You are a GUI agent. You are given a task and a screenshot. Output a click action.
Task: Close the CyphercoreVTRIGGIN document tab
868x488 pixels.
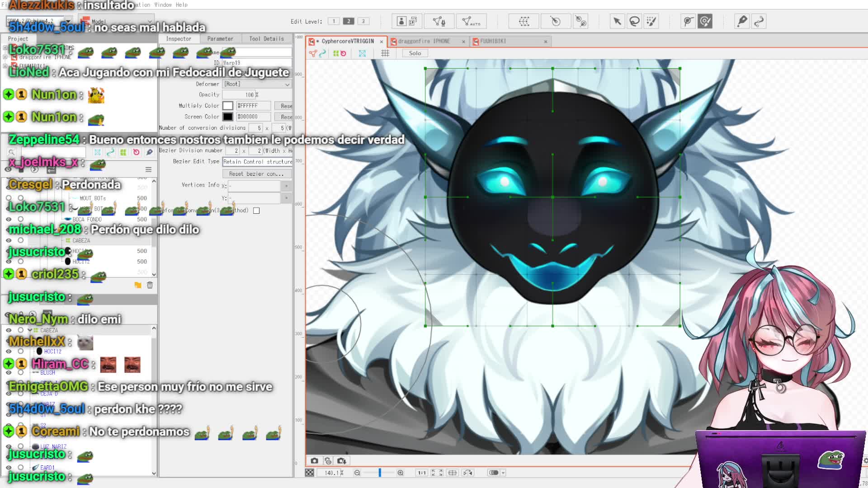(382, 42)
